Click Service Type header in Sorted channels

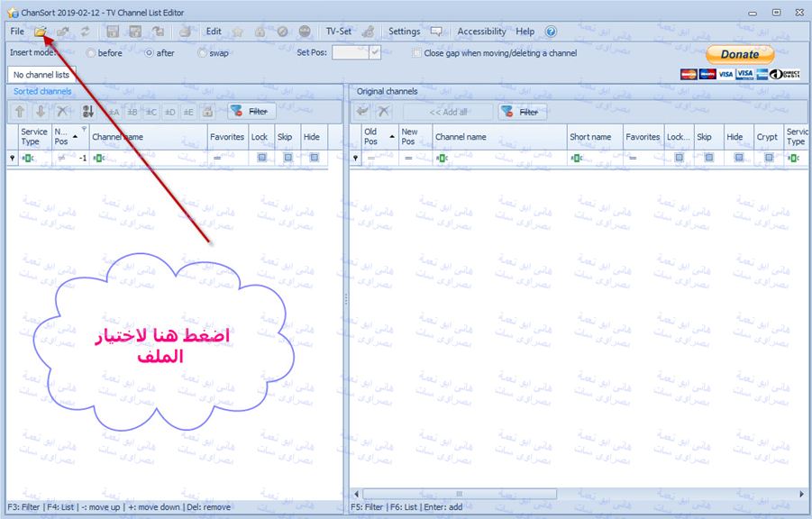[34, 137]
